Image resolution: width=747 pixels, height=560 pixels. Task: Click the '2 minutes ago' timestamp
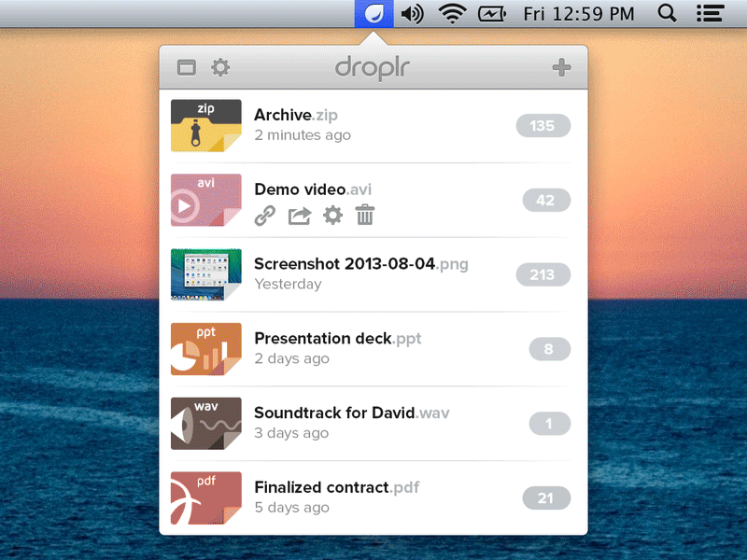303,135
